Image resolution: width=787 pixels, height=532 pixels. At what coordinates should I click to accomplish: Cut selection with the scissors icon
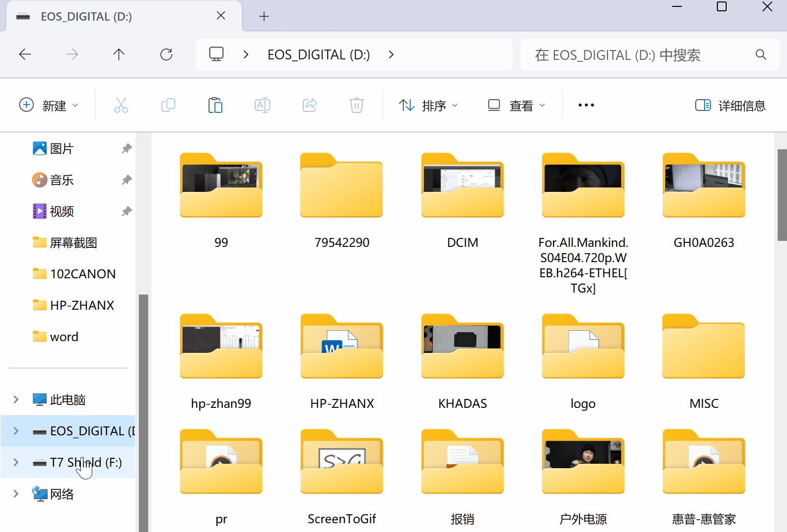(121, 105)
